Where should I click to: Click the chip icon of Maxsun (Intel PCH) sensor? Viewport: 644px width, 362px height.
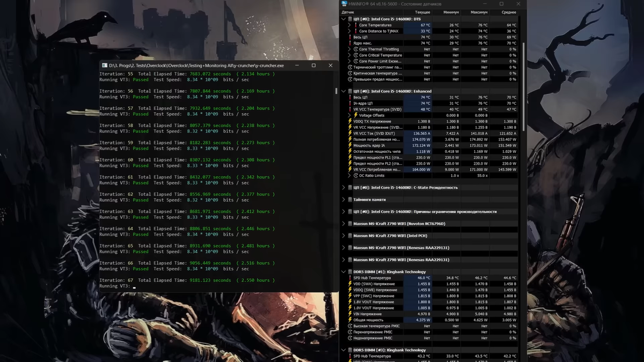tap(350, 236)
